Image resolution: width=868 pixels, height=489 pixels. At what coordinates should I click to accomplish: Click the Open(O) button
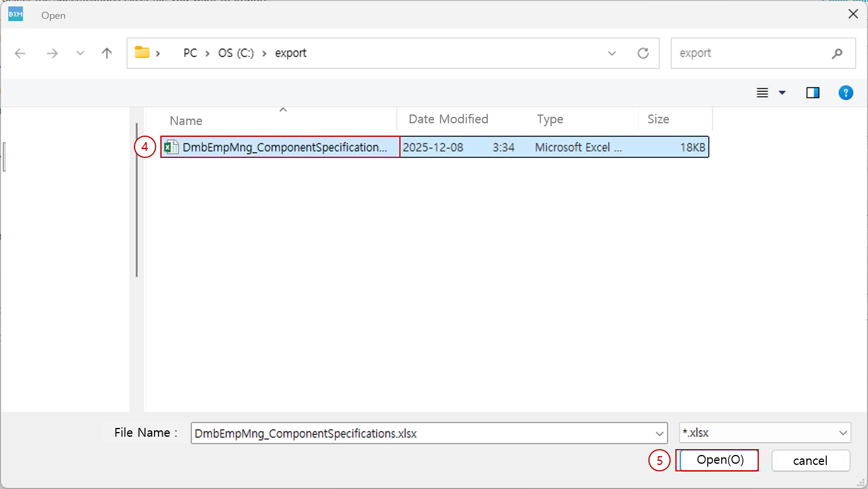click(x=717, y=460)
